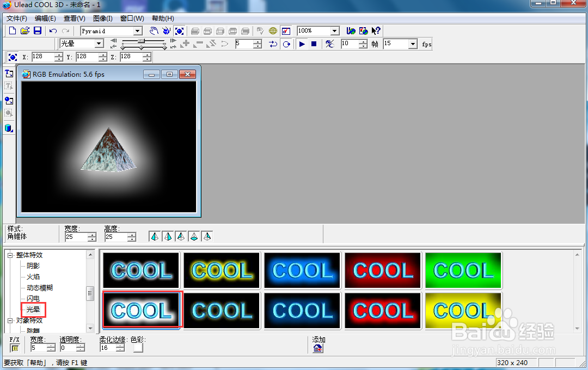Click the position icon left of X field
The width and height of the screenshot is (588, 370).
pyautogui.click(x=13, y=57)
